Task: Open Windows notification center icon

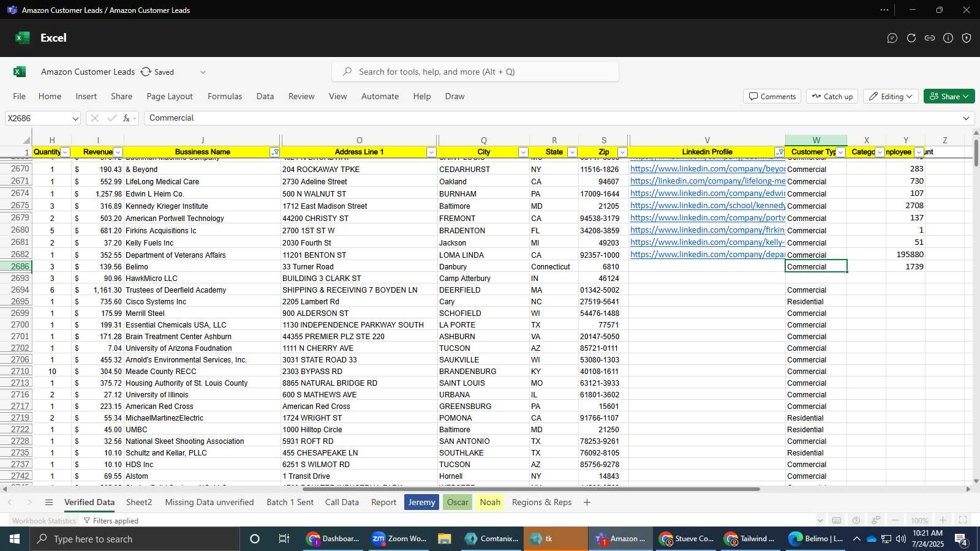Action: [961, 539]
